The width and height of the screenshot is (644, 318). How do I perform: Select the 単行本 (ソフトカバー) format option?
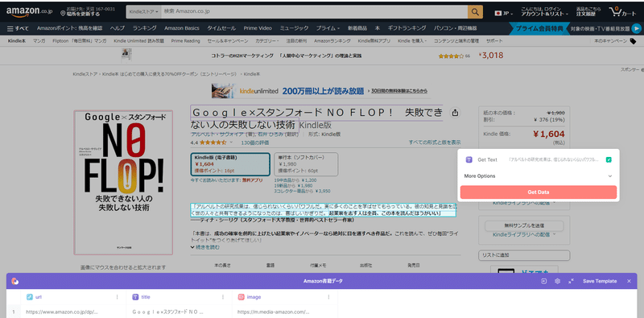coord(306,164)
